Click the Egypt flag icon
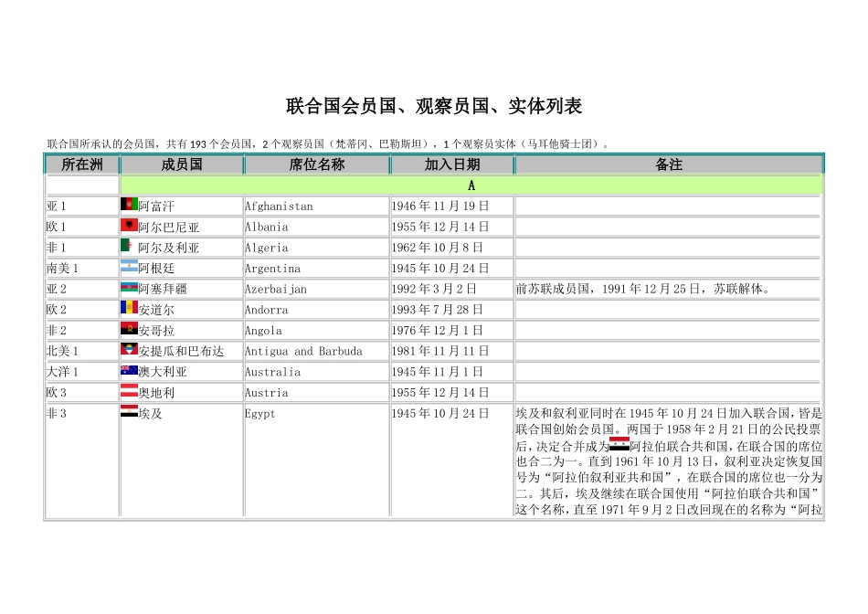The height and width of the screenshot is (614, 868). coord(130,411)
